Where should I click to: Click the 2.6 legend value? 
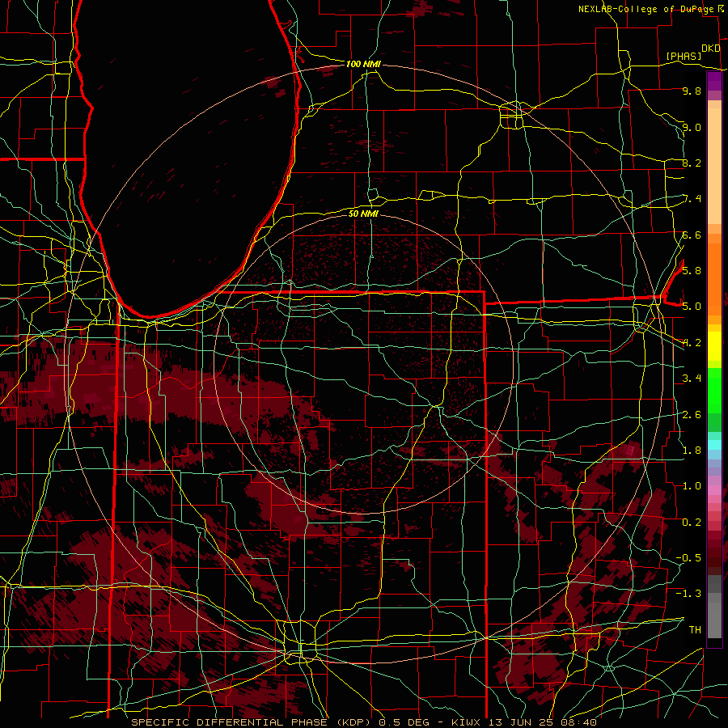692,414
